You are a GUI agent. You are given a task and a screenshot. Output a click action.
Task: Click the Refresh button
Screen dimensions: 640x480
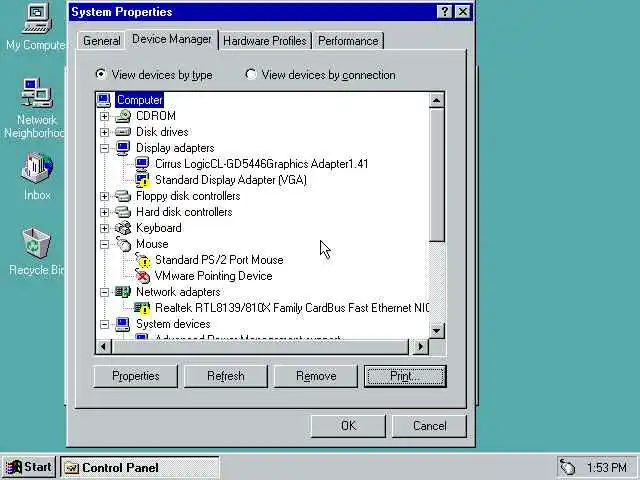pos(226,376)
